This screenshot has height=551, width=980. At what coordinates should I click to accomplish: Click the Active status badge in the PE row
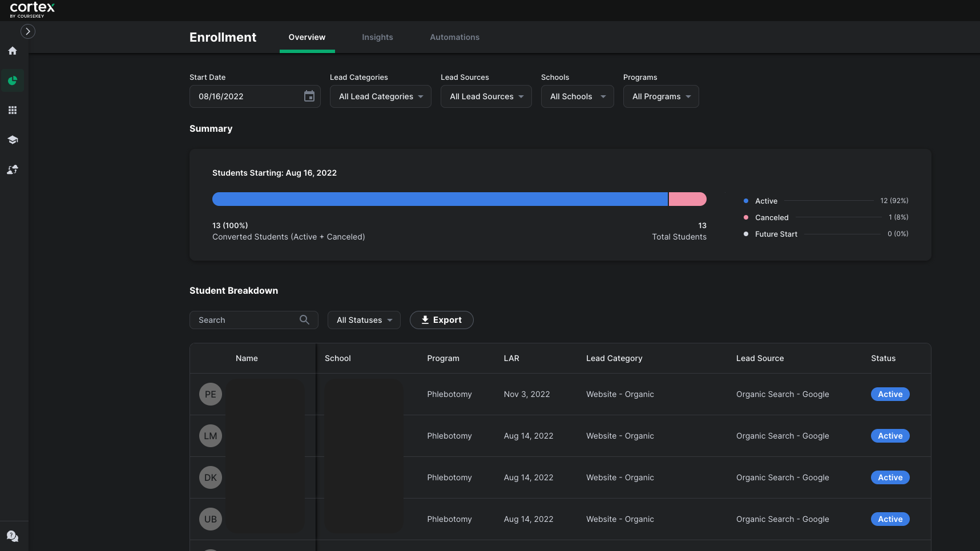click(890, 394)
